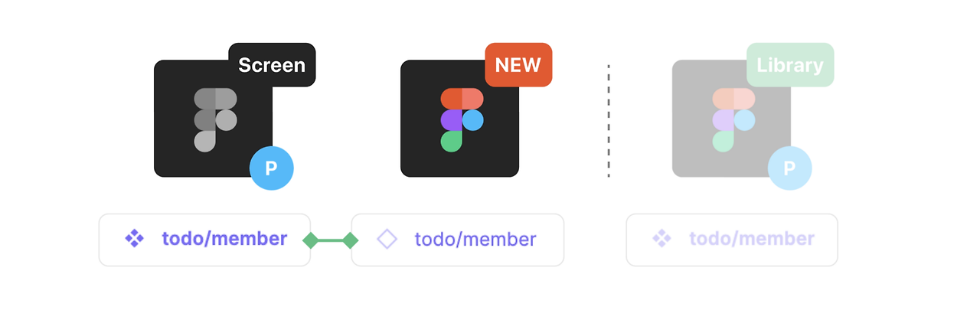Click the four-diamond component icon in first chip

point(134,240)
